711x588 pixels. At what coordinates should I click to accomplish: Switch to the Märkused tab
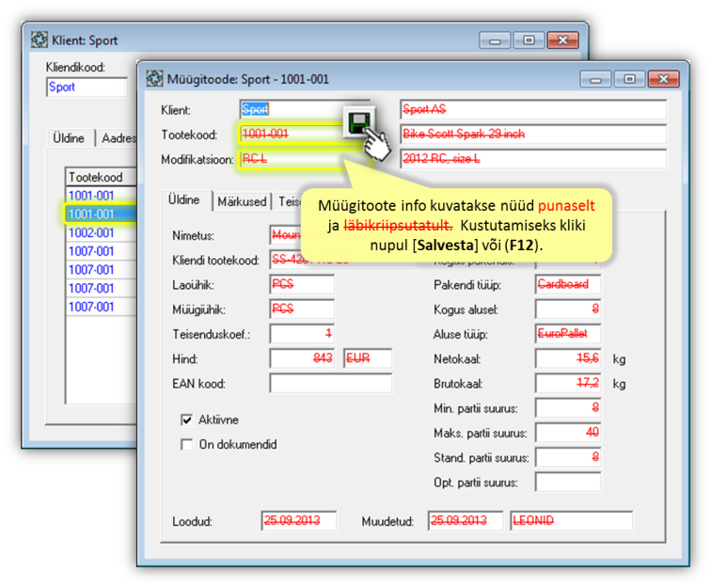(x=242, y=201)
